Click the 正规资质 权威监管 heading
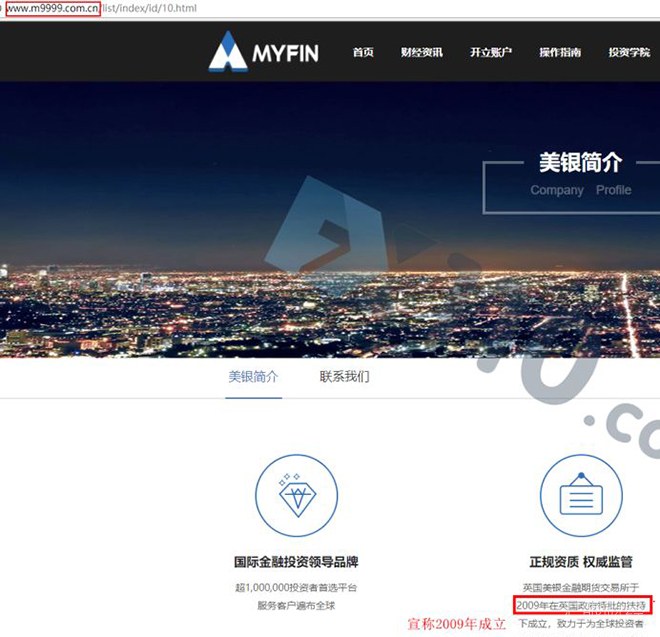This screenshot has width=660, height=637. coord(581,562)
